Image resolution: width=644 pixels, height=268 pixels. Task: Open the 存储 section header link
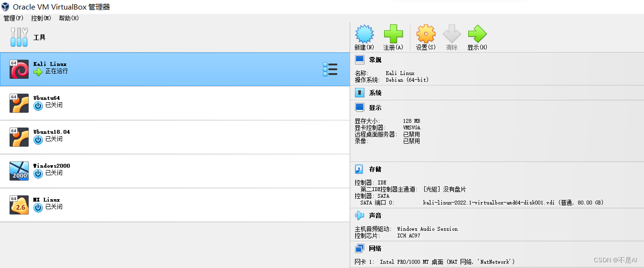pos(375,169)
